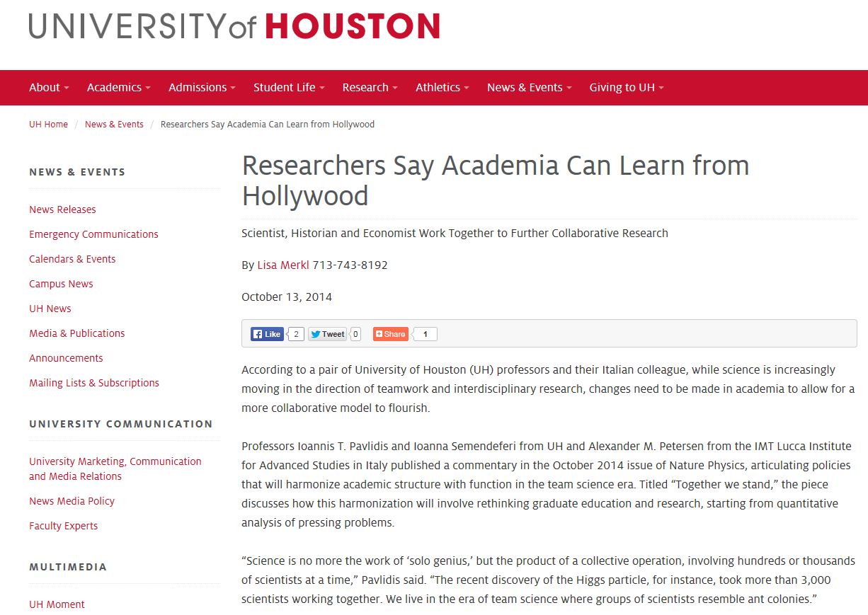
Task: Go to Announcements page
Action: 66,358
